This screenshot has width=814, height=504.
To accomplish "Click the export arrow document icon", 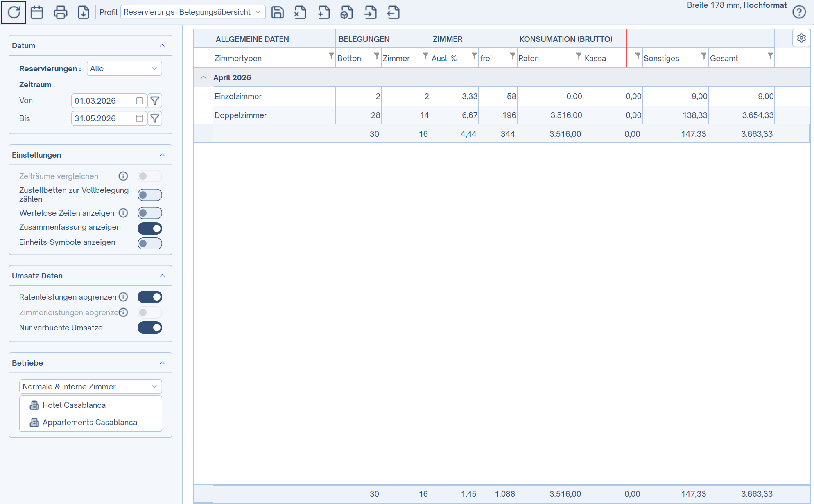I will (x=393, y=12).
